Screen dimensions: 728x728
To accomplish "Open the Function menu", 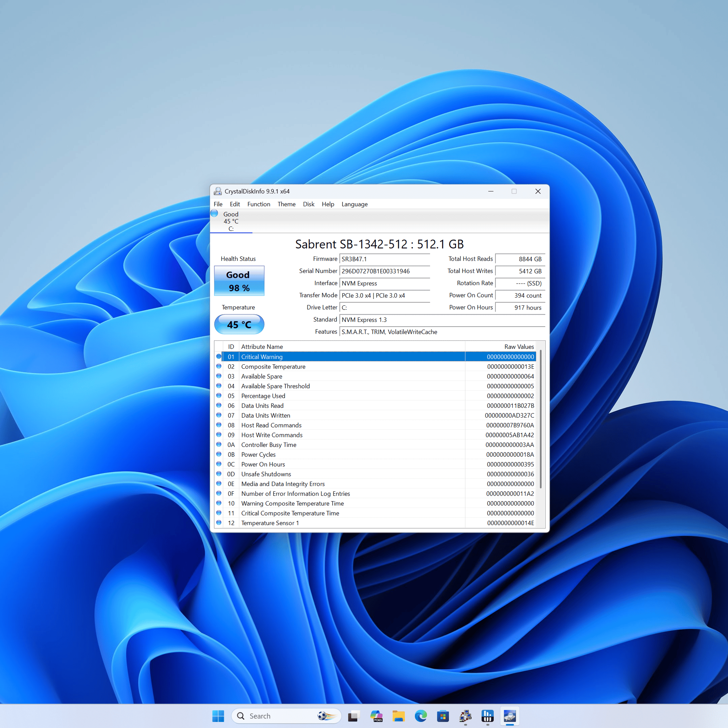I will [259, 204].
